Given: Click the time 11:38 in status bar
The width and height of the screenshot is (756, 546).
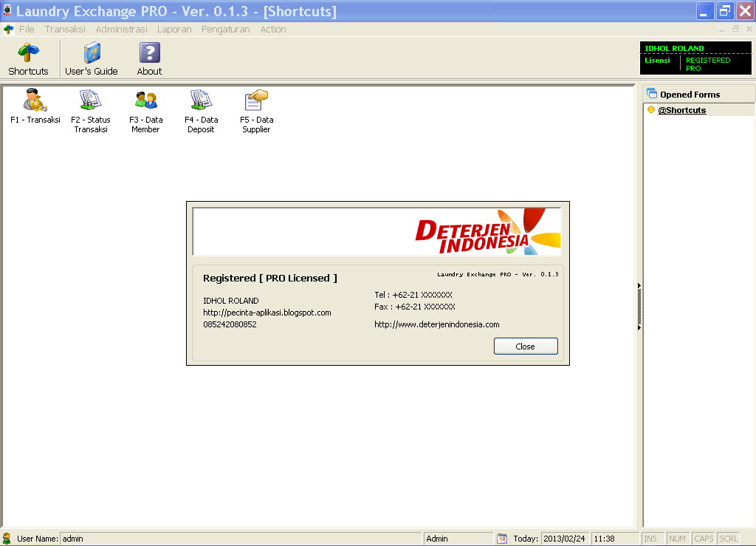Looking at the screenshot, I should pyautogui.click(x=614, y=539).
